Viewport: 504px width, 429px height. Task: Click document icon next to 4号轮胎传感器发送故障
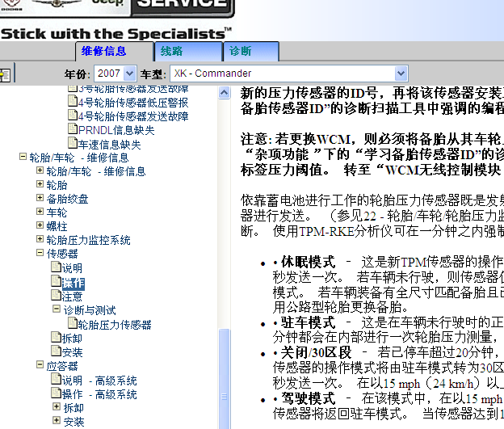73,116
